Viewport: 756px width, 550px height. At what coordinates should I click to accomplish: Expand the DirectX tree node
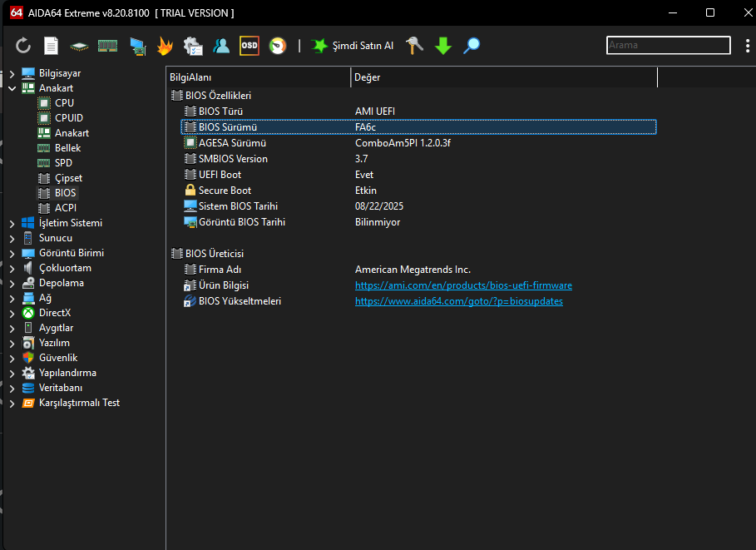click(x=12, y=313)
